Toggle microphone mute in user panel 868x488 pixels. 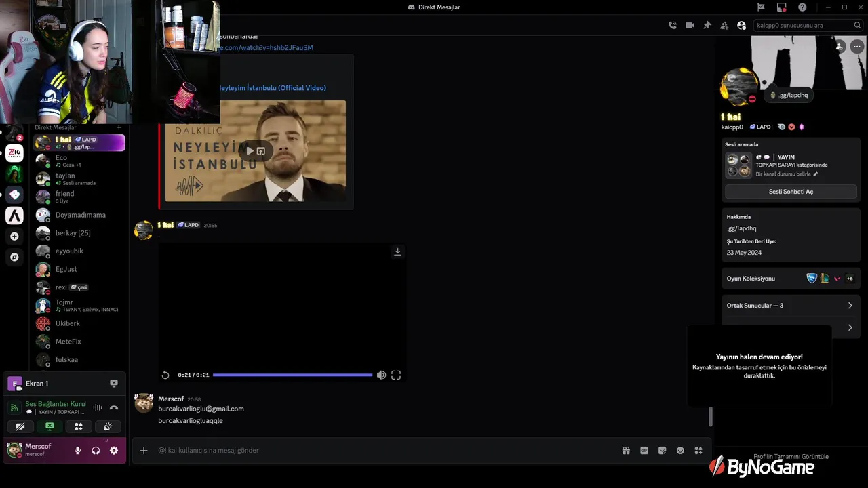[78, 451]
